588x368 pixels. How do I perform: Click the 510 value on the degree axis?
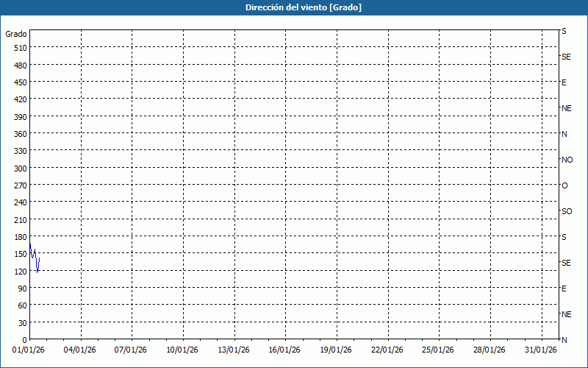click(x=21, y=48)
